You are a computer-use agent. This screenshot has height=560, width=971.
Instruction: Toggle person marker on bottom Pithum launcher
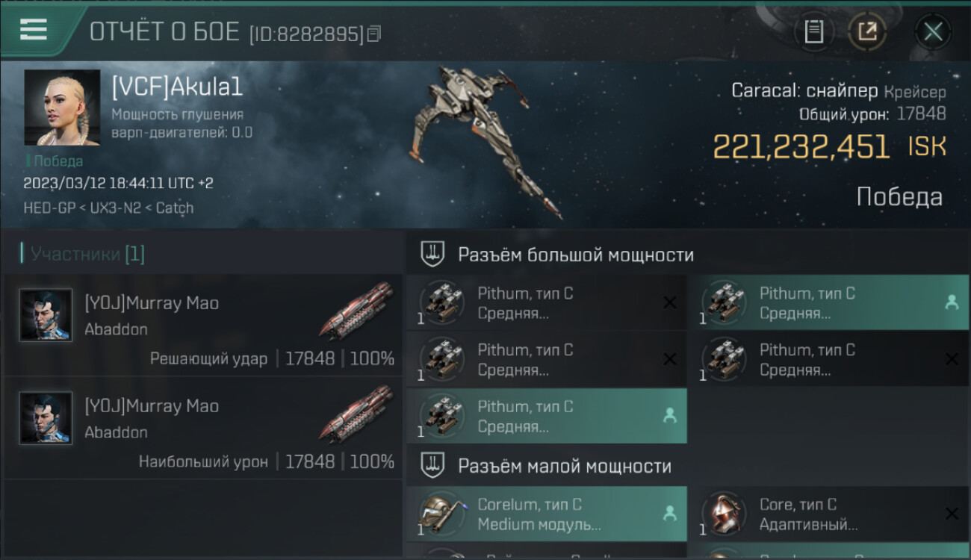(669, 416)
